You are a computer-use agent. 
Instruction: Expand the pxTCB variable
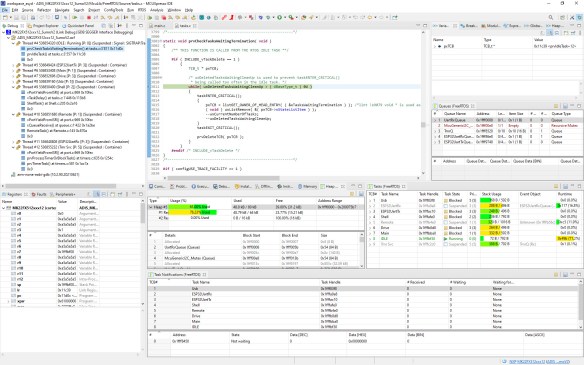pos(435,46)
